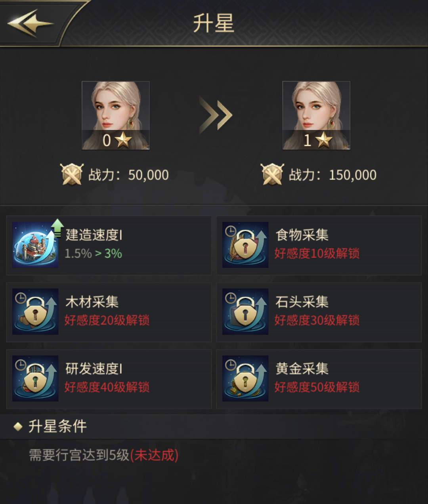The width and height of the screenshot is (428, 504).
Task: Tap the locked 石头采集 skill icon
Action: point(245,311)
